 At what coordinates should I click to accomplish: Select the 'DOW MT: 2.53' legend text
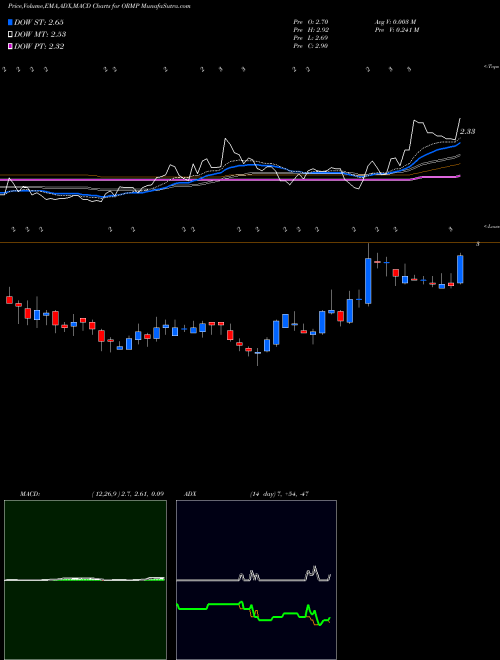tap(40, 35)
